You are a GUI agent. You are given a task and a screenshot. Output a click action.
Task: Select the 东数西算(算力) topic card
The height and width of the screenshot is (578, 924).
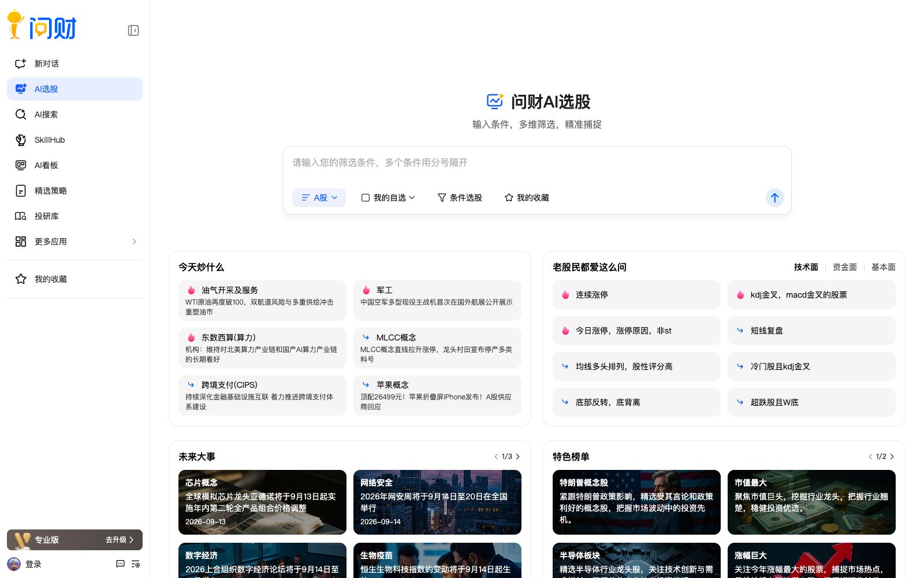pyautogui.click(x=262, y=348)
